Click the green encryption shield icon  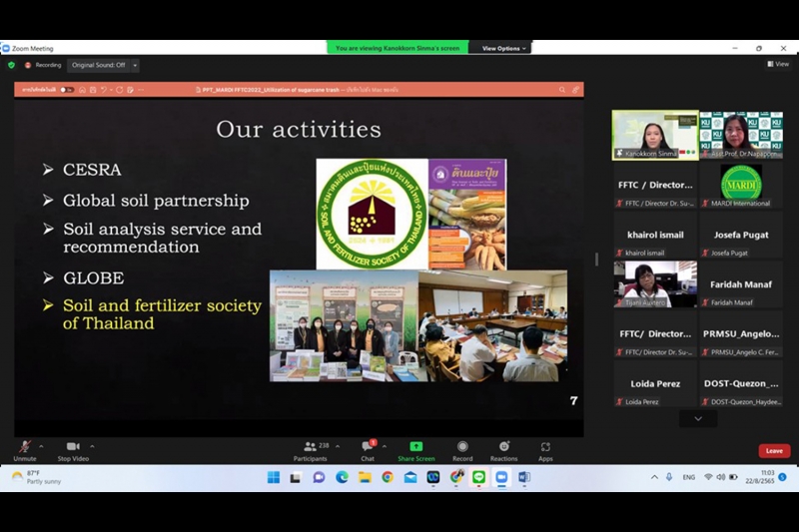tap(12, 65)
